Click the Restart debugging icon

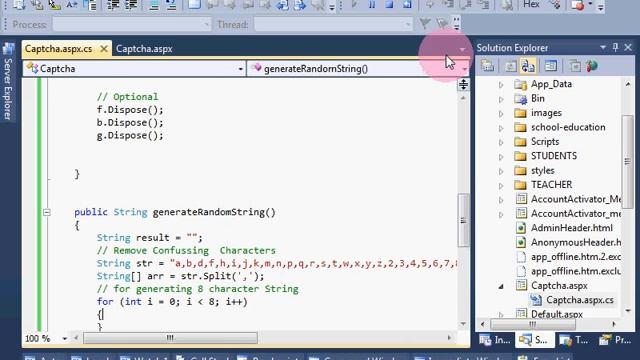(407, 5)
